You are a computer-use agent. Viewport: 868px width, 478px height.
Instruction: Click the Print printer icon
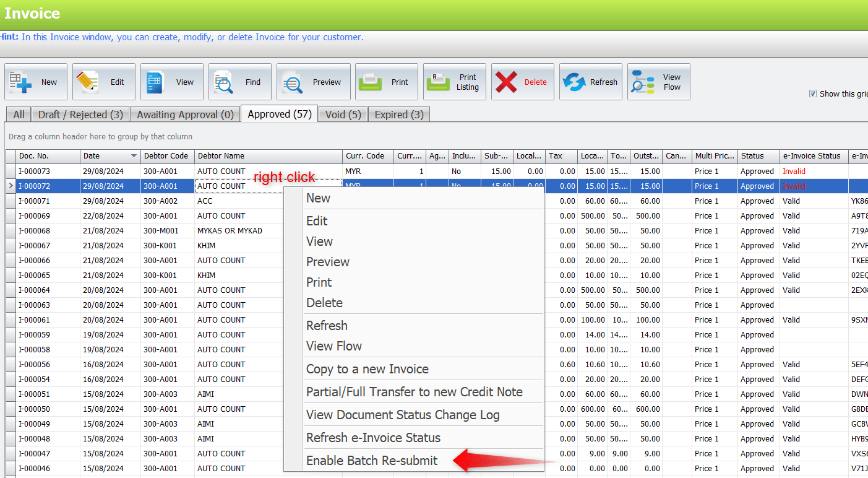[x=371, y=82]
